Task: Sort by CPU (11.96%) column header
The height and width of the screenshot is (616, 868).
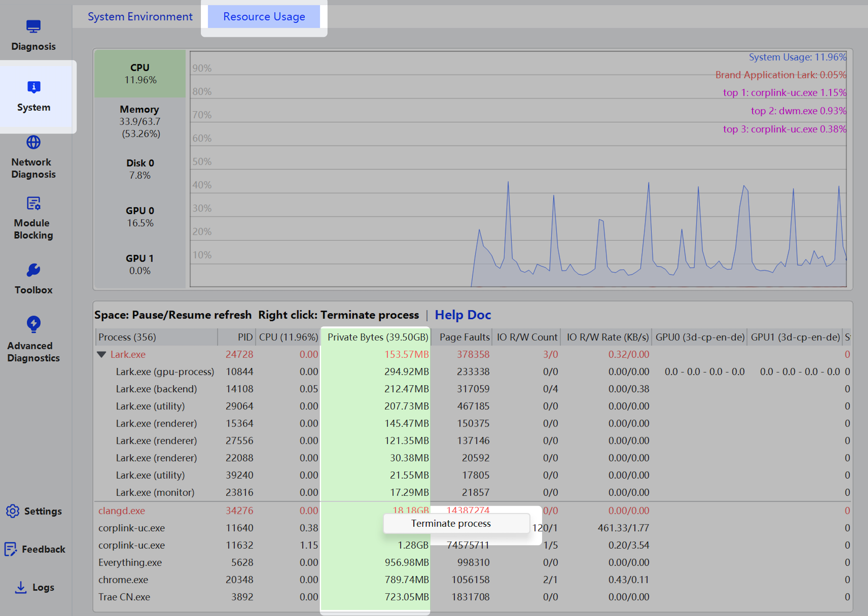Action: point(288,337)
